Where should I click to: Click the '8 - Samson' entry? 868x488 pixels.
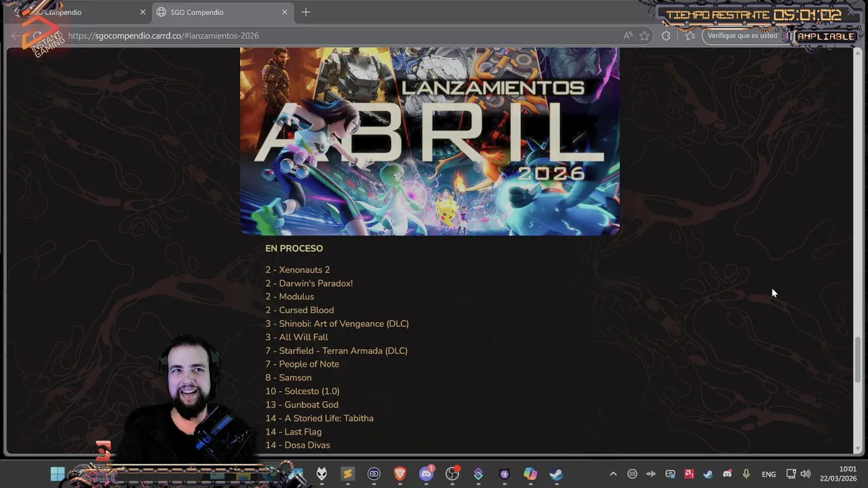[x=289, y=378]
